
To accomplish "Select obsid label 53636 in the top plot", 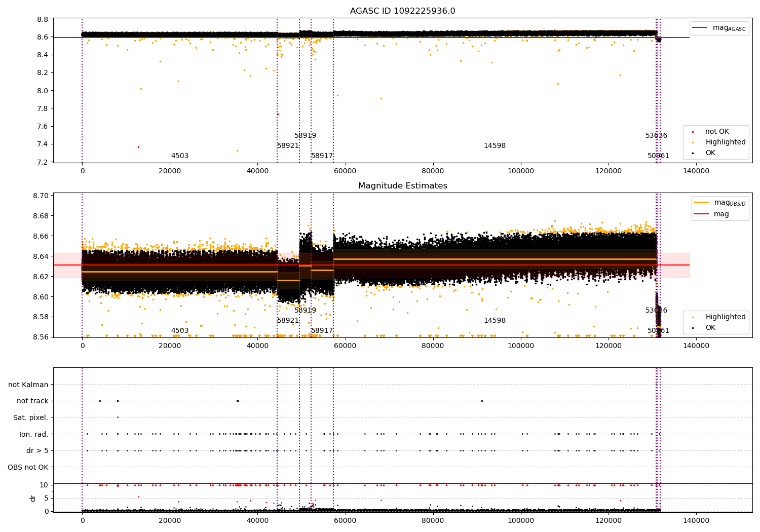I will tap(657, 136).
